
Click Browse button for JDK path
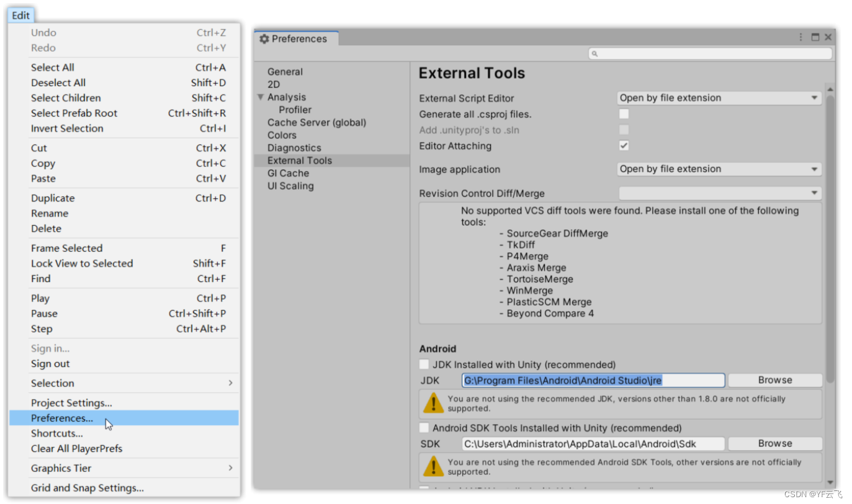775,380
